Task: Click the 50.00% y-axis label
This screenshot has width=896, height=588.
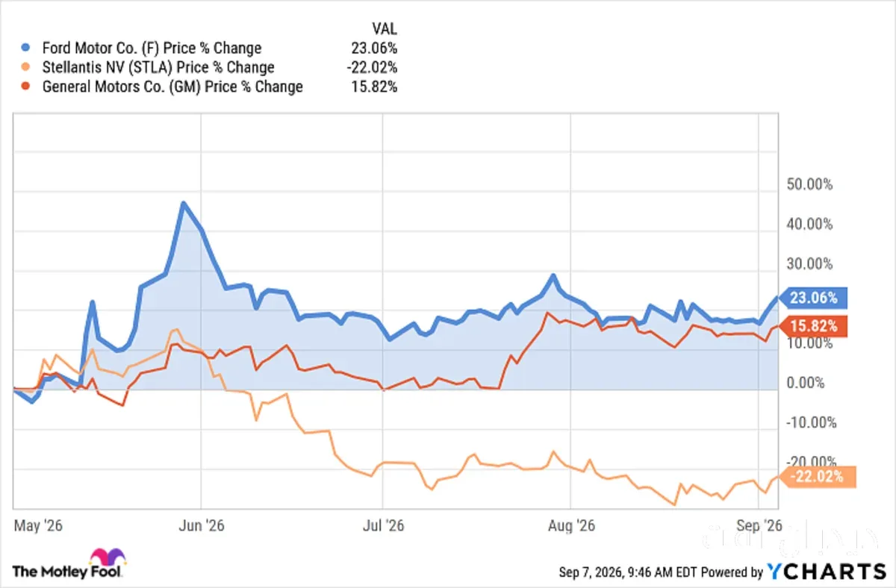Action: coord(810,184)
